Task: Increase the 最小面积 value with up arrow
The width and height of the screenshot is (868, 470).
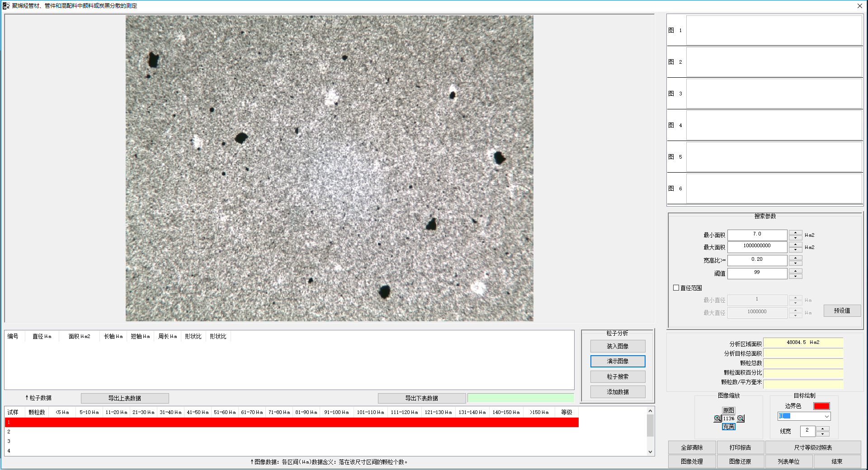Action: (795, 232)
